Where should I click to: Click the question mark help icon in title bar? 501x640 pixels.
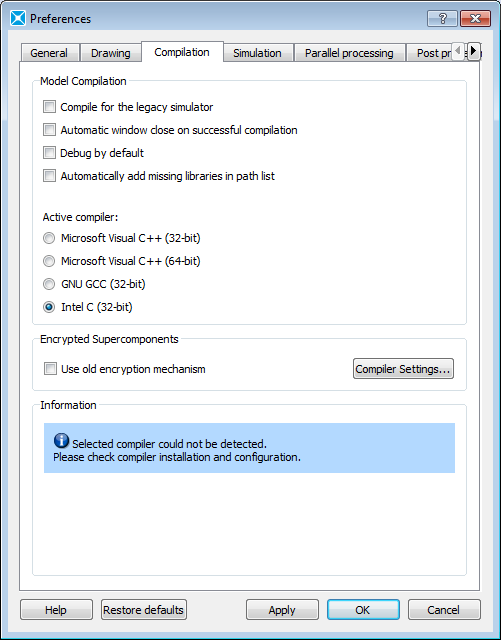pyautogui.click(x=442, y=18)
